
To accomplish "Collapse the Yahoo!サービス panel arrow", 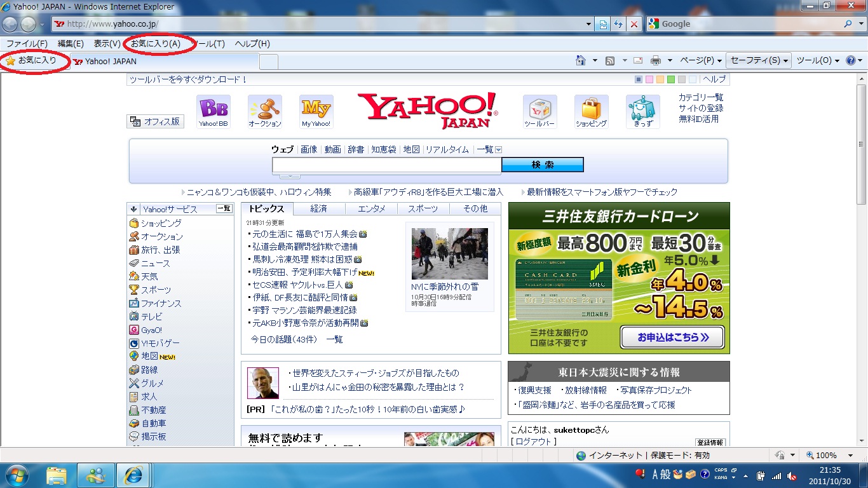I will (133, 209).
